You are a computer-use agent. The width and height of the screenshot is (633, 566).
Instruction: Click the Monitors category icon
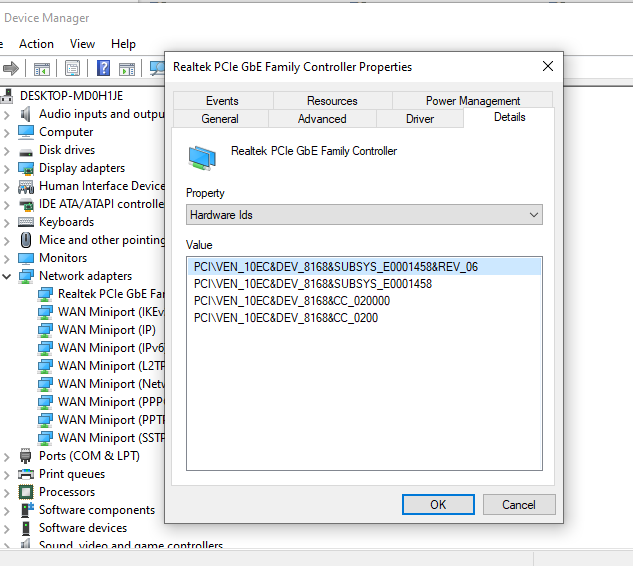[26, 258]
